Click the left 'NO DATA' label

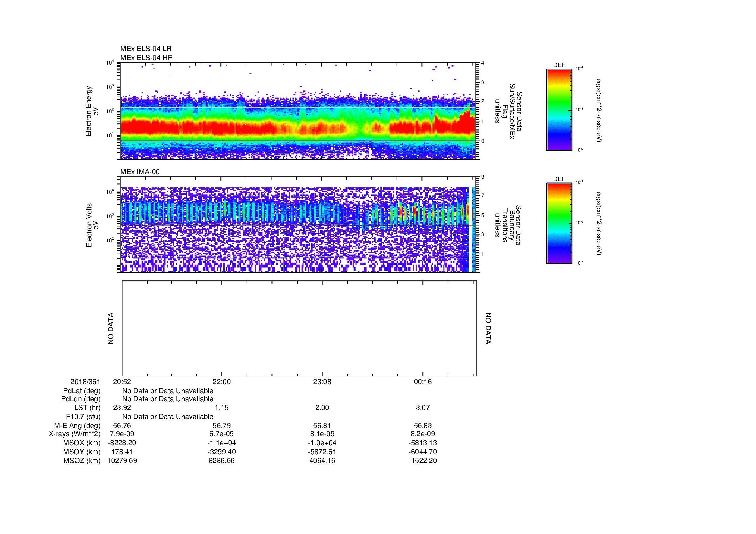coord(111,328)
